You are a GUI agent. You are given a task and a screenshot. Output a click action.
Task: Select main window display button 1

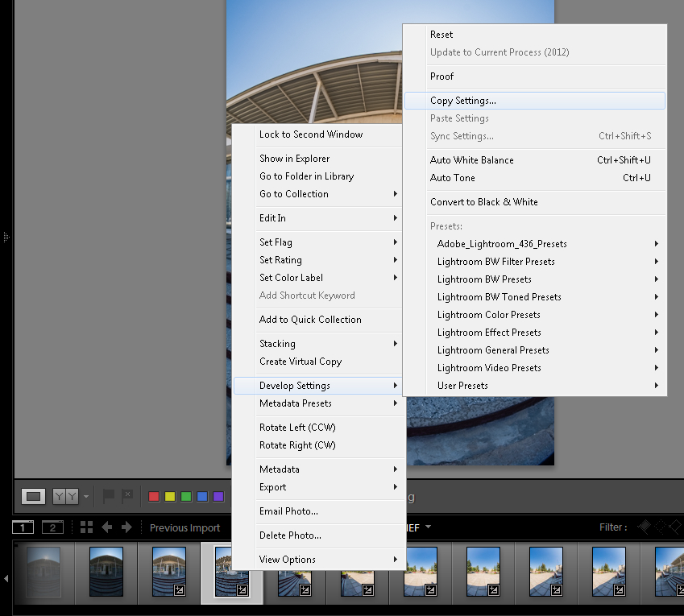point(23,527)
